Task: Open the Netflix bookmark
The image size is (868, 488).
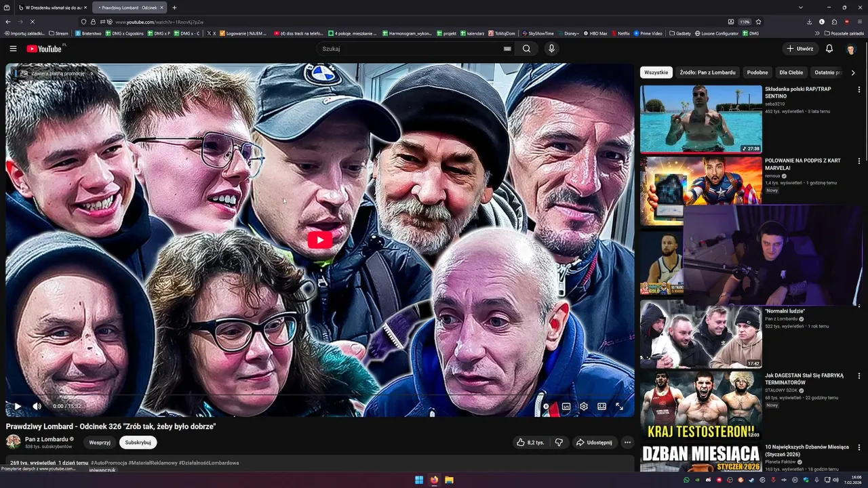Action: click(x=620, y=33)
